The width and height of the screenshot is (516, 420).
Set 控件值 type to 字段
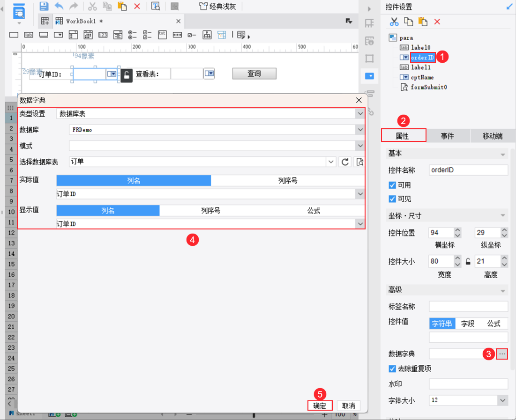click(x=468, y=324)
